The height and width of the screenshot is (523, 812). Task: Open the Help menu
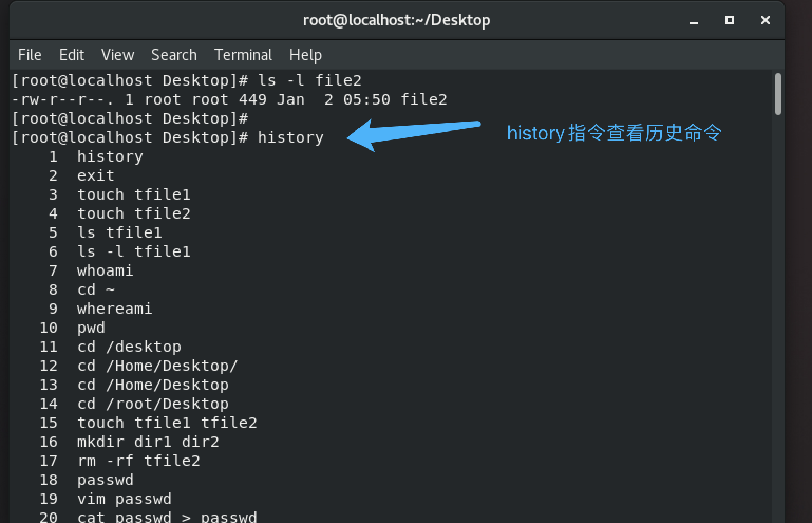click(306, 54)
